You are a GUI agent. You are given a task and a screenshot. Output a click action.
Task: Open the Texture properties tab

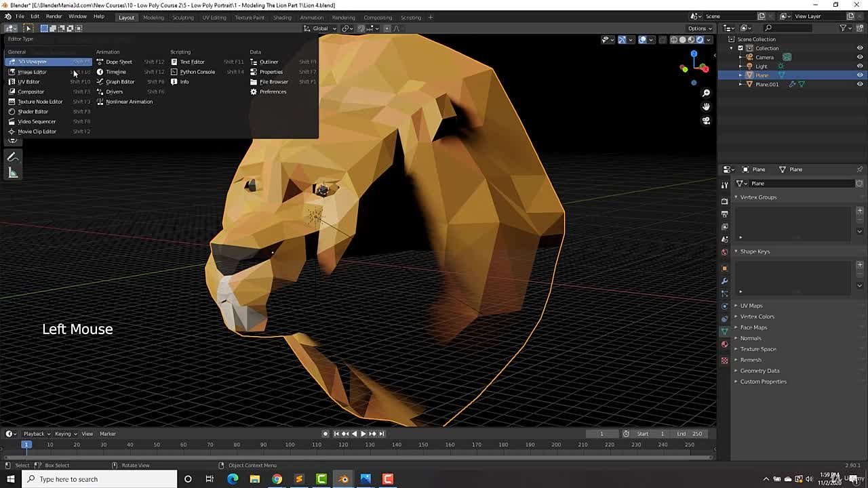point(724,360)
